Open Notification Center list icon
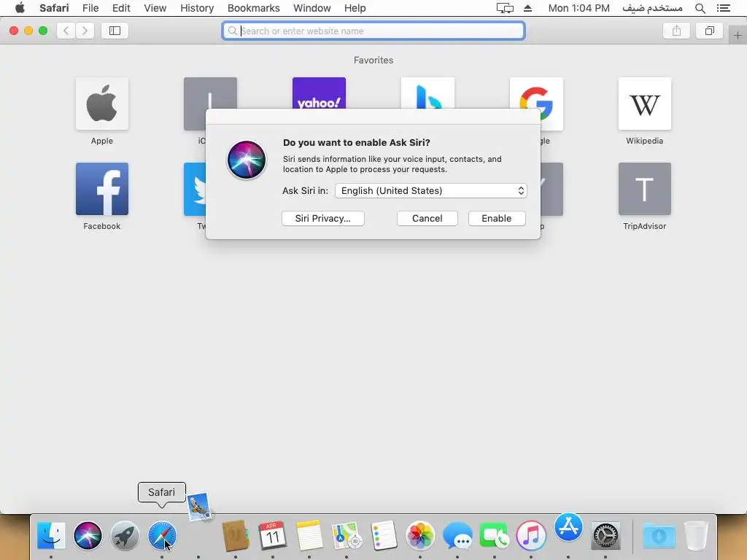Image resolution: width=747 pixels, height=560 pixels. point(723,8)
